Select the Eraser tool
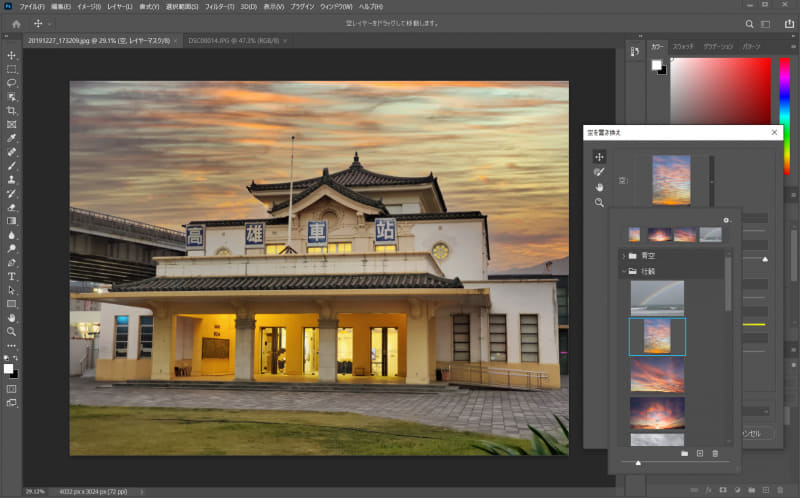 coord(11,207)
